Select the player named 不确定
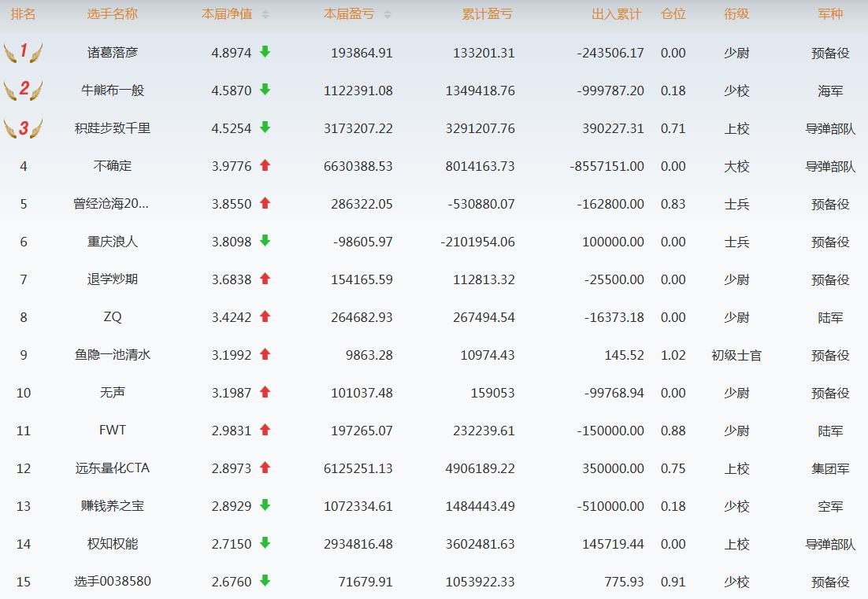 point(112,166)
